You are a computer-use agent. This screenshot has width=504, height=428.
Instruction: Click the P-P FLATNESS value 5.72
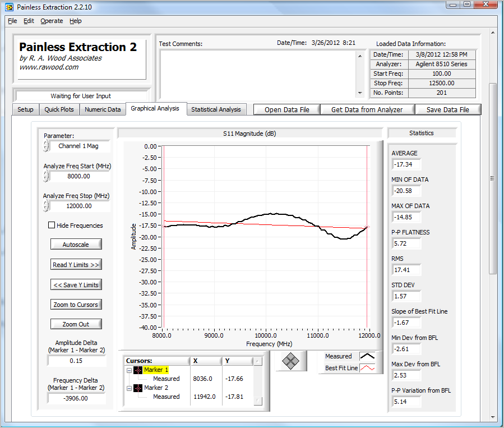[406, 243]
